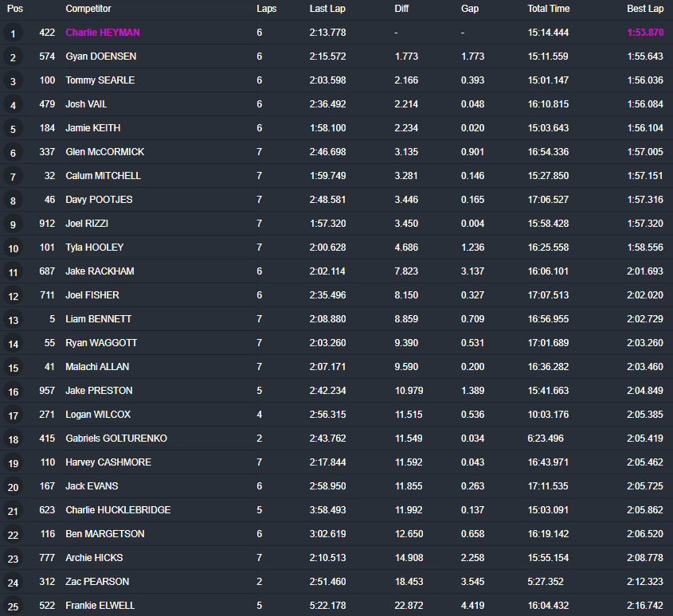673x616 pixels.
Task: Click the Competitor column header
Action: coord(88,9)
